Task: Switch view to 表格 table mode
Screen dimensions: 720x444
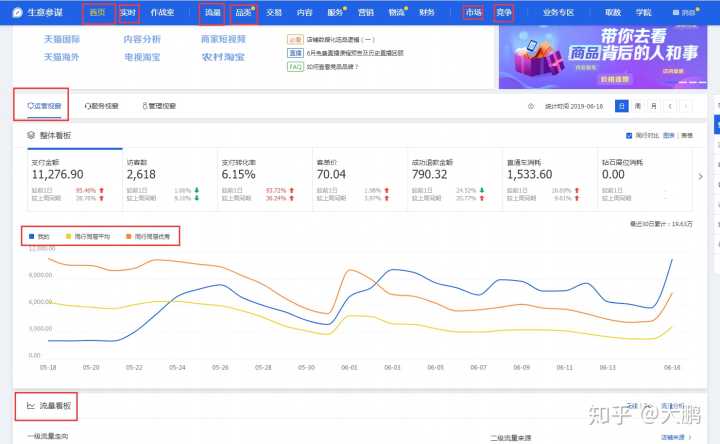Action: pos(687,135)
